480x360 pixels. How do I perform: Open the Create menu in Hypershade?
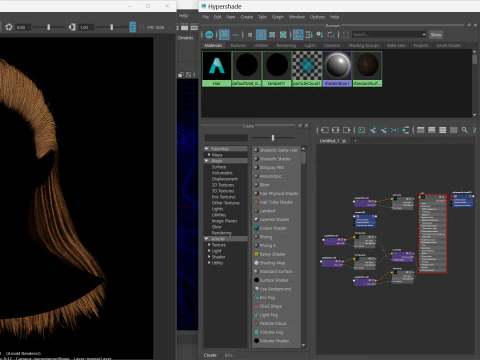point(247,17)
